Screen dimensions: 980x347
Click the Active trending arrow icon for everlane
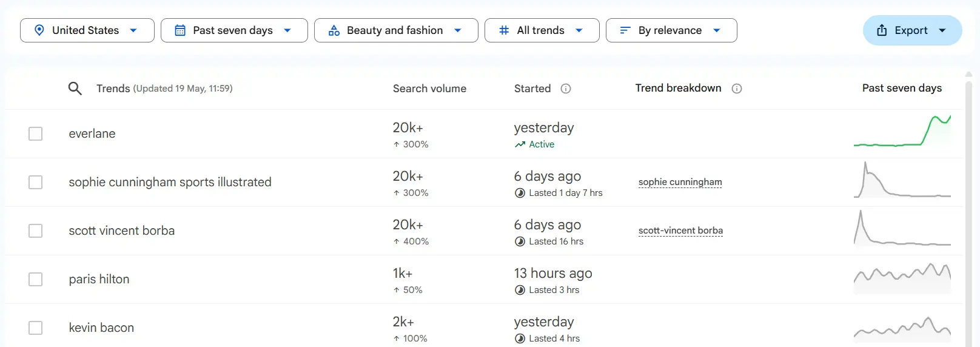coord(520,144)
